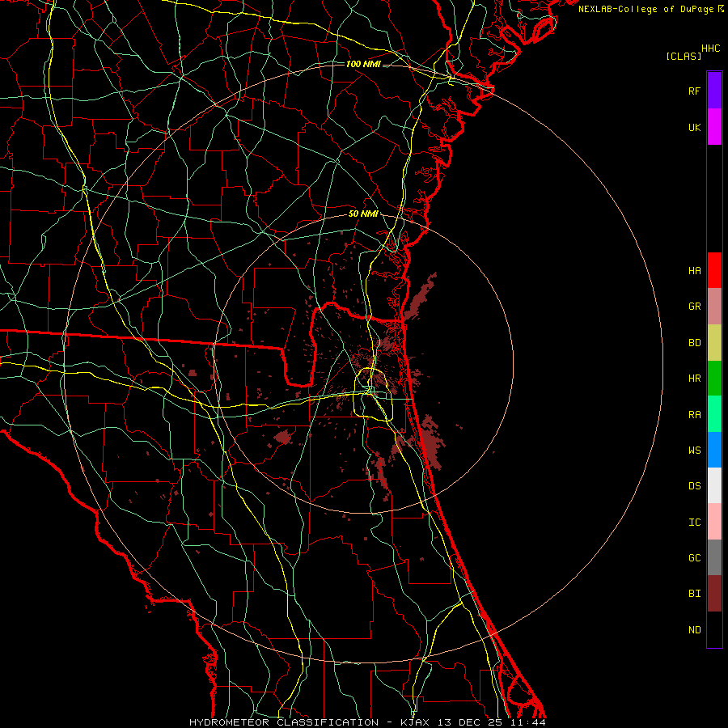Click the Hydrometeor Classification KJAX caption
The image size is (728, 728).
pos(367,722)
